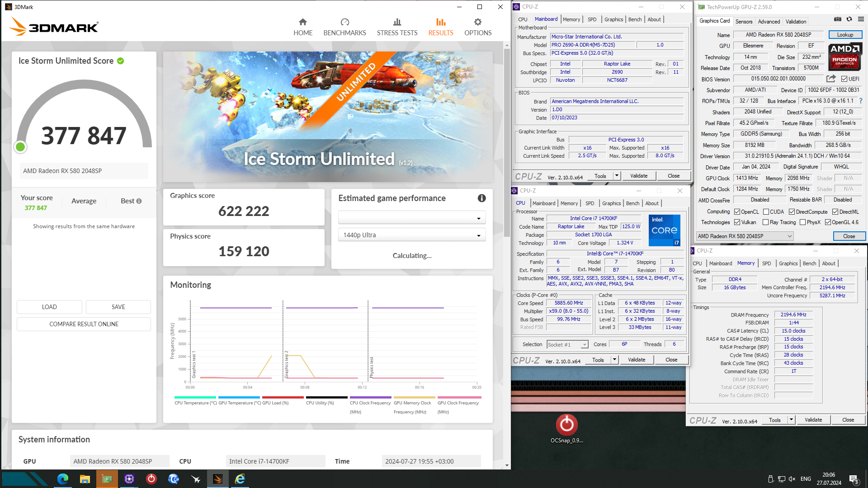Open the jet plane taskbar app
Viewport: 868px width, 488px height.
pyautogui.click(x=196, y=479)
